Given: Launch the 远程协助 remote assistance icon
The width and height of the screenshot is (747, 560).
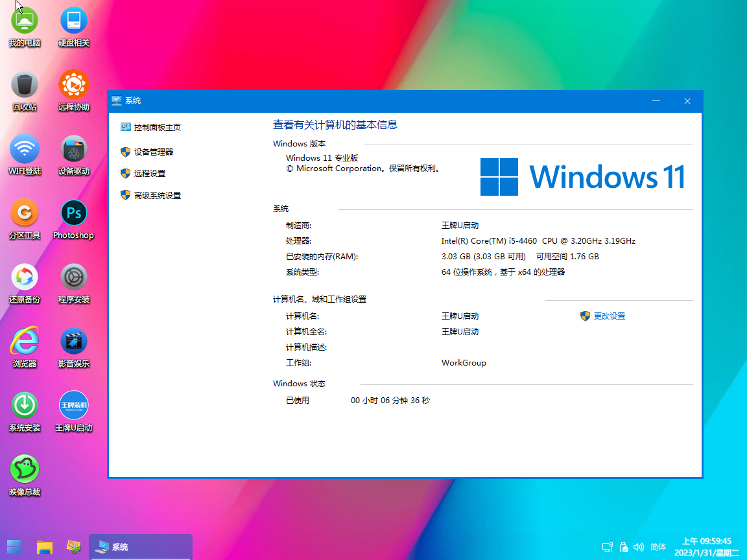Looking at the screenshot, I should [x=74, y=91].
